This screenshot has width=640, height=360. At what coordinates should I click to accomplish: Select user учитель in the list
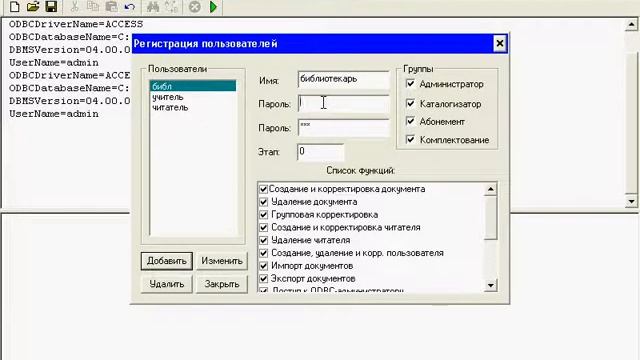(x=168, y=97)
